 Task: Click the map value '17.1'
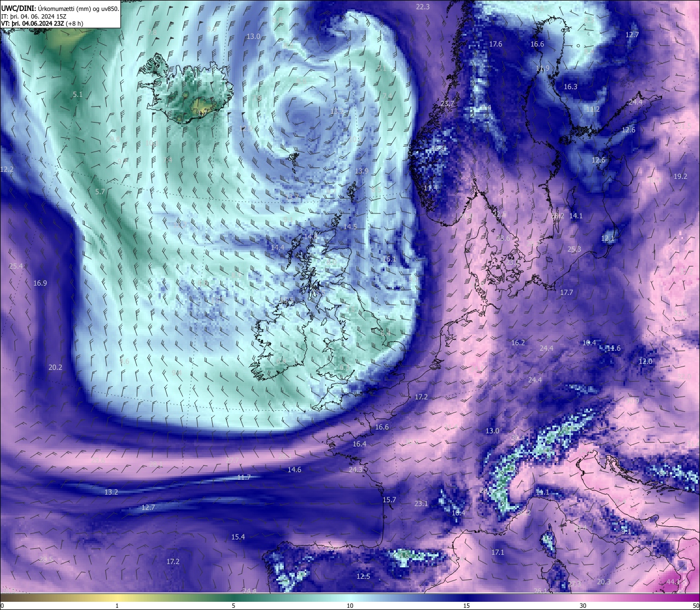point(498,552)
